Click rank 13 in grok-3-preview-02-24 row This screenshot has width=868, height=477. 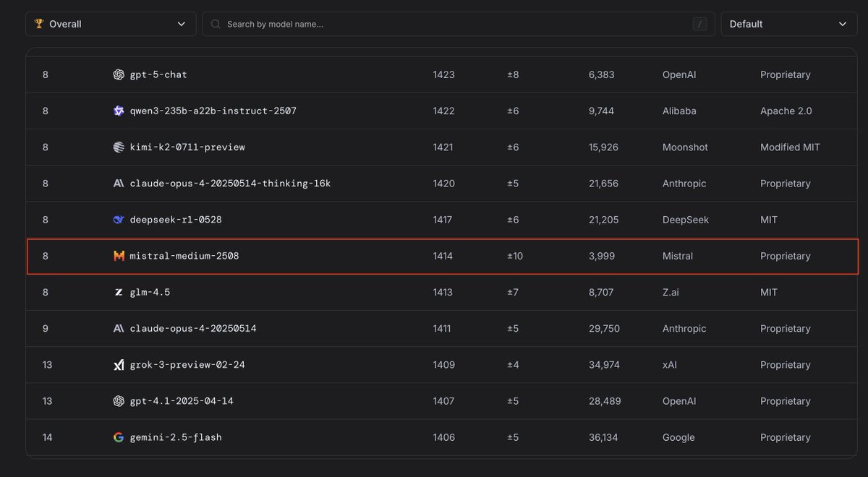pos(47,365)
